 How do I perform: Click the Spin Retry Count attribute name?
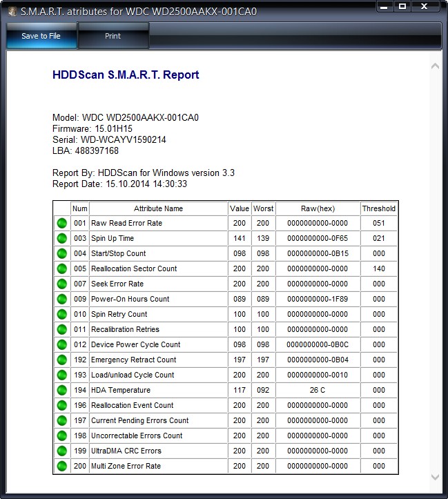(119, 314)
